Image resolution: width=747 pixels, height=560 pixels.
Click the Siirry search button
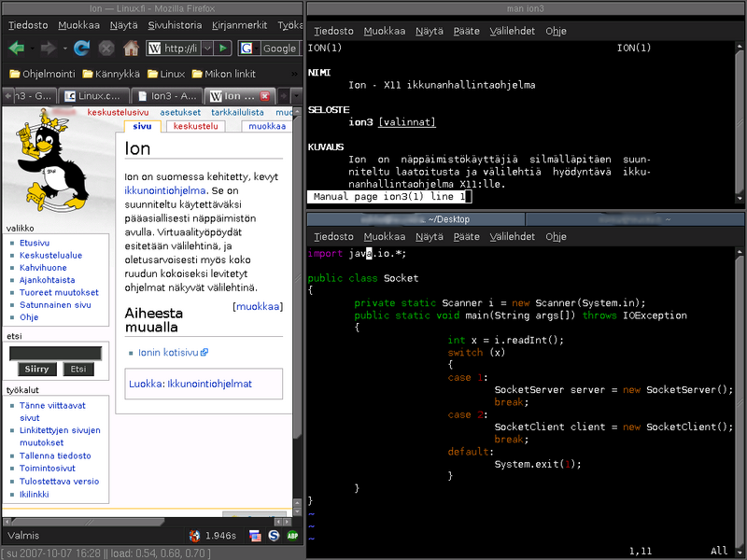click(37, 370)
